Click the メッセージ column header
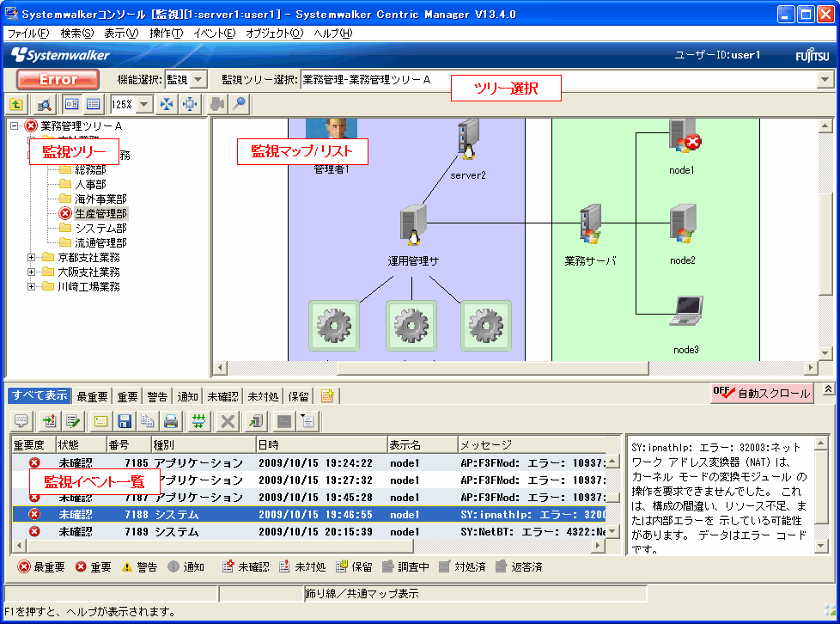Image resolution: width=840 pixels, height=624 pixels. (x=533, y=445)
